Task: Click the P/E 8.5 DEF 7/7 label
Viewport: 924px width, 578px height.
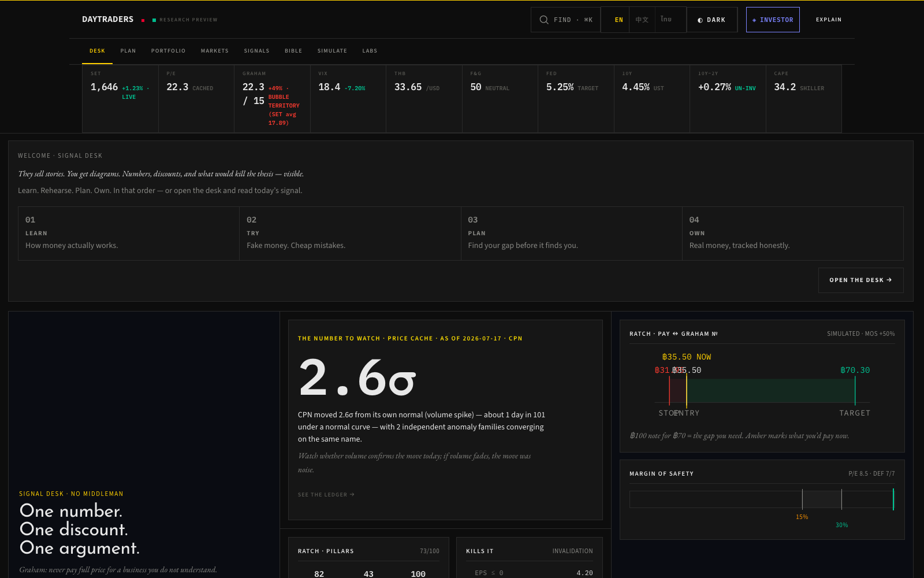Action: point(871,474)
